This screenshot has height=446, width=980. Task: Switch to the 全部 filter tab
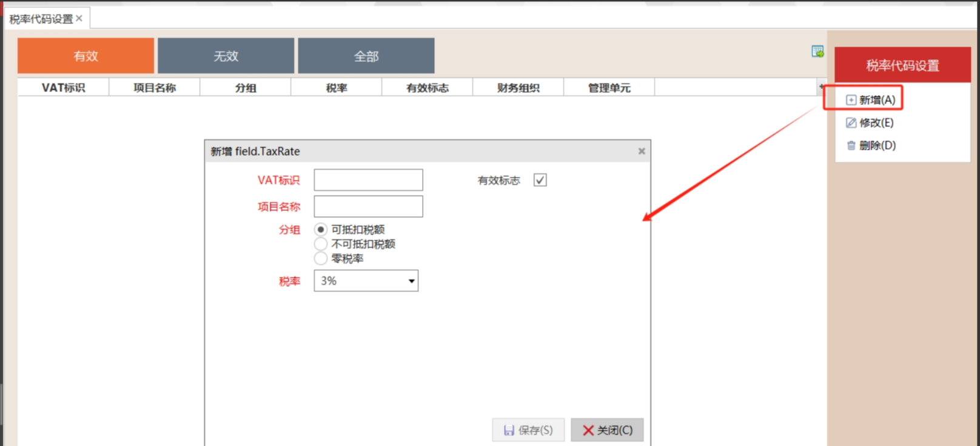366,56
